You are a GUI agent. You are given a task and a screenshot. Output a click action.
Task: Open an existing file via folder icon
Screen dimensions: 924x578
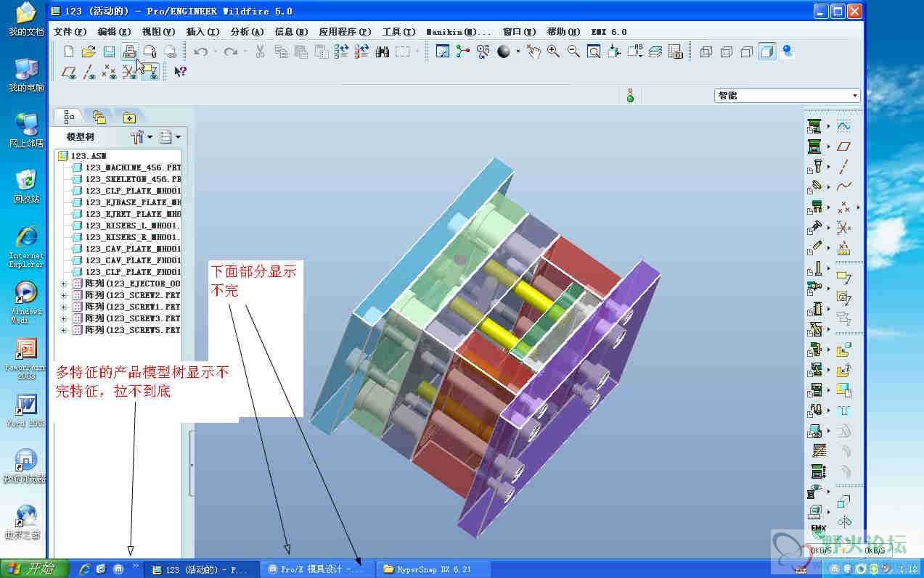(89, 51)
